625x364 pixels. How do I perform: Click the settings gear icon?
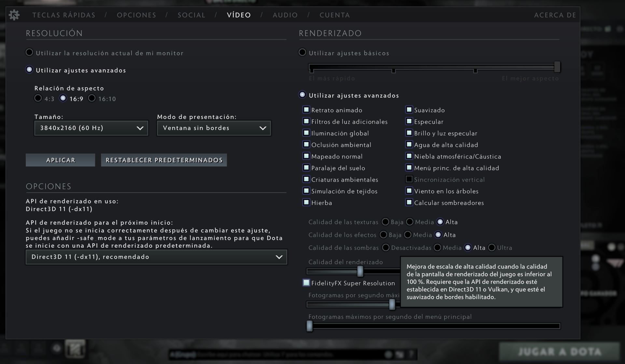point(14,15)
